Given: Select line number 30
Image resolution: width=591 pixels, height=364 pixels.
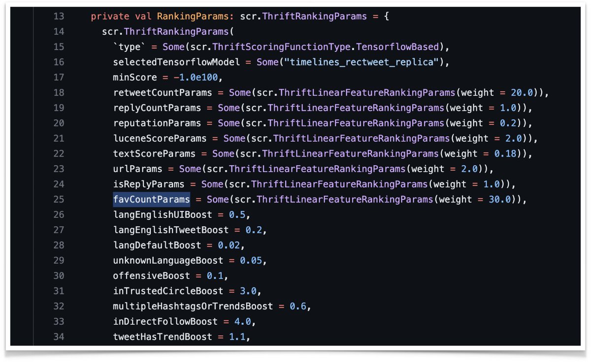Looking at the screenshot, I should [59, 275].
